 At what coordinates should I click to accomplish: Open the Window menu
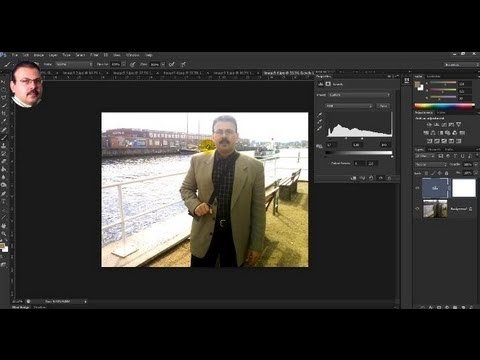[x=132, y=55]
